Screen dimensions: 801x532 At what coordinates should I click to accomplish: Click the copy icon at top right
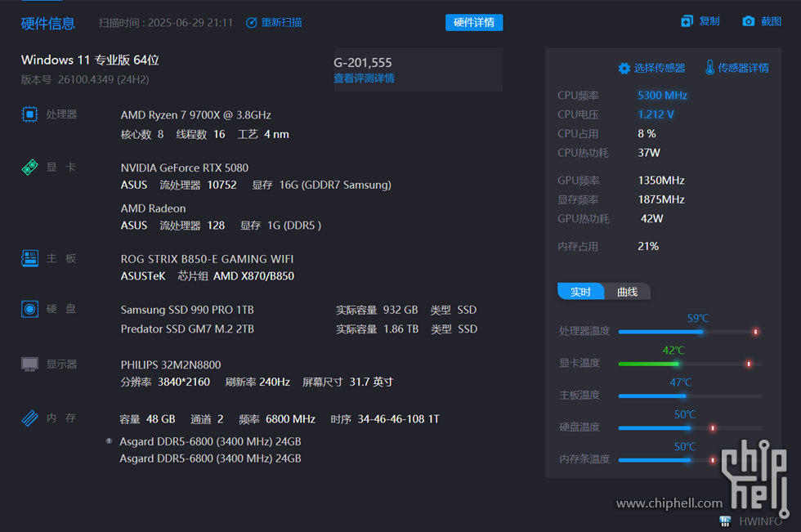pyautogui.click(x=687, y=21)
